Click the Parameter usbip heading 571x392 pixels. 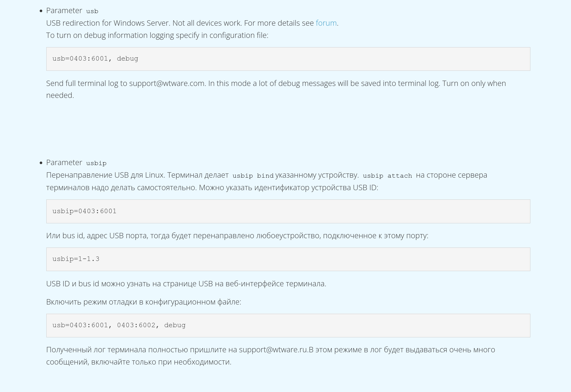coord(76,162)
